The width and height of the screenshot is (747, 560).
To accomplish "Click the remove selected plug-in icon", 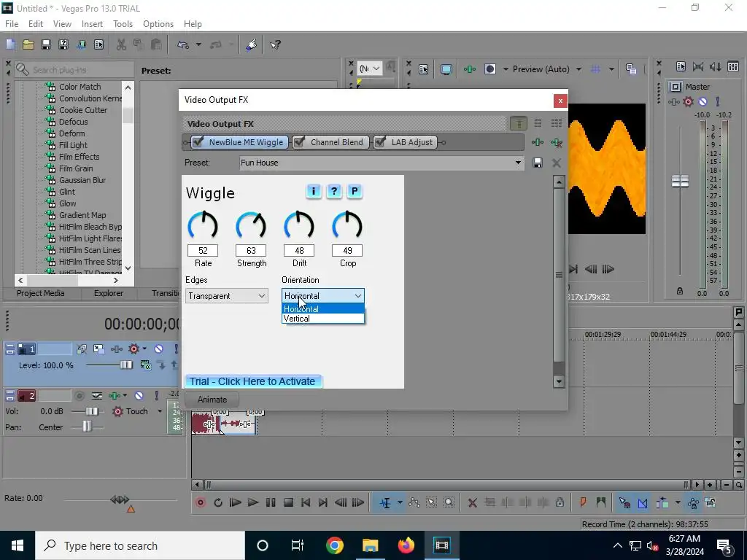I will tap(556, 142).
